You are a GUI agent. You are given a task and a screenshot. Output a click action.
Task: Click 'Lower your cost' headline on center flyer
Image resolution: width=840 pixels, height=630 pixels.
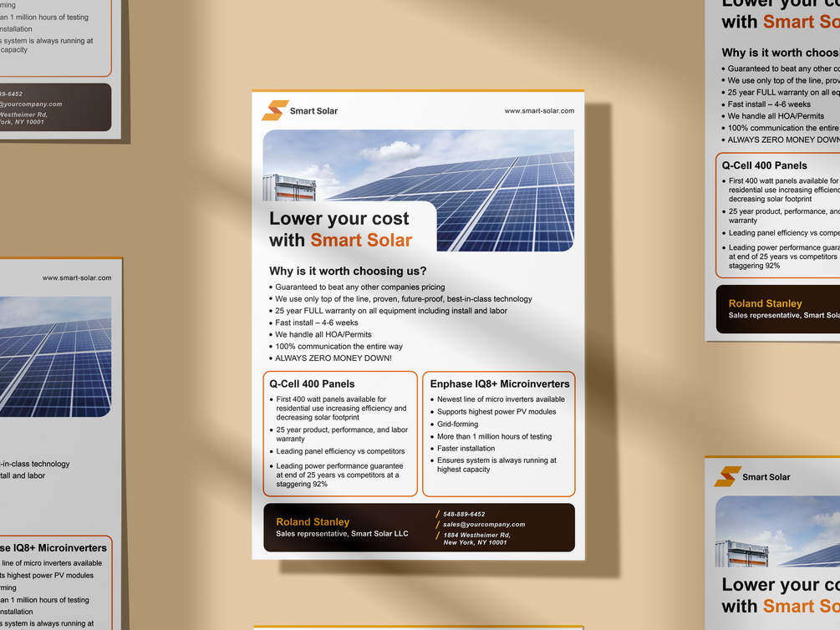(x=339, y=219)
